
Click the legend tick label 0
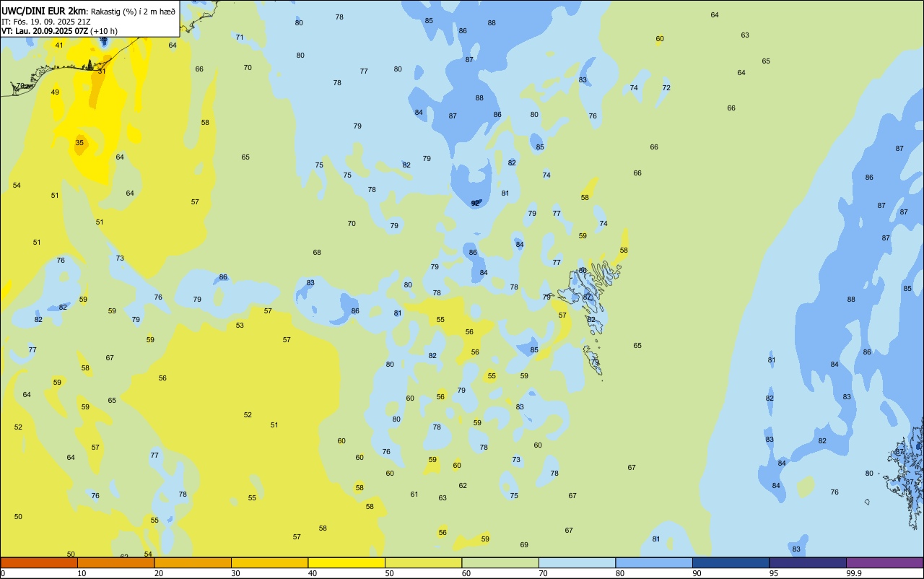pyautogui.click(x=3, y=573)
